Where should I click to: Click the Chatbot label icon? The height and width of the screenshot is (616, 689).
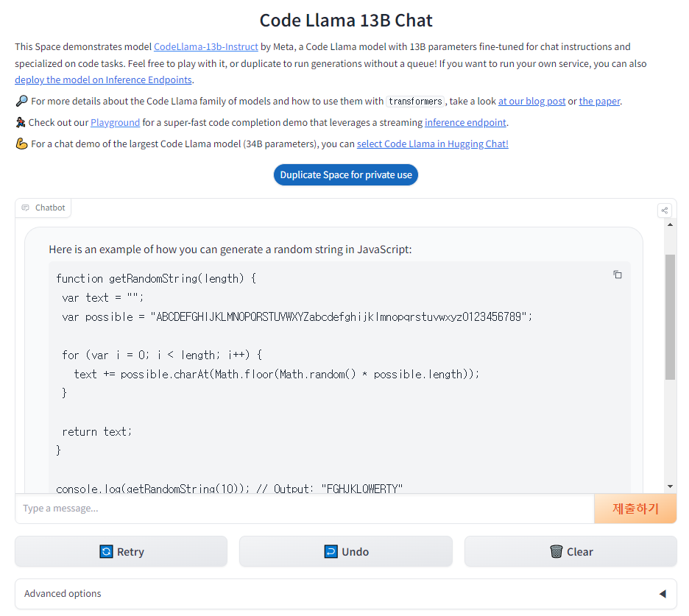pos(26,208)
